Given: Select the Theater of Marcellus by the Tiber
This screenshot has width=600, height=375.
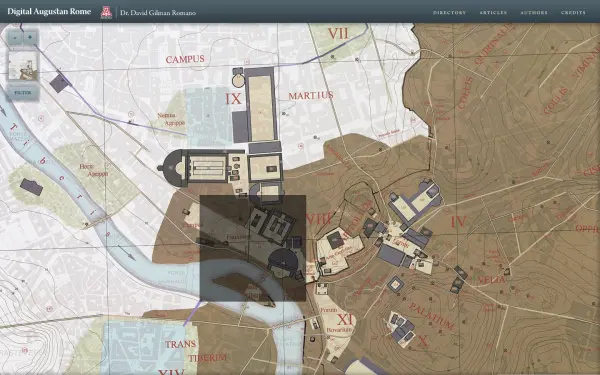Looking at the screenshot, I should point(283,261).
